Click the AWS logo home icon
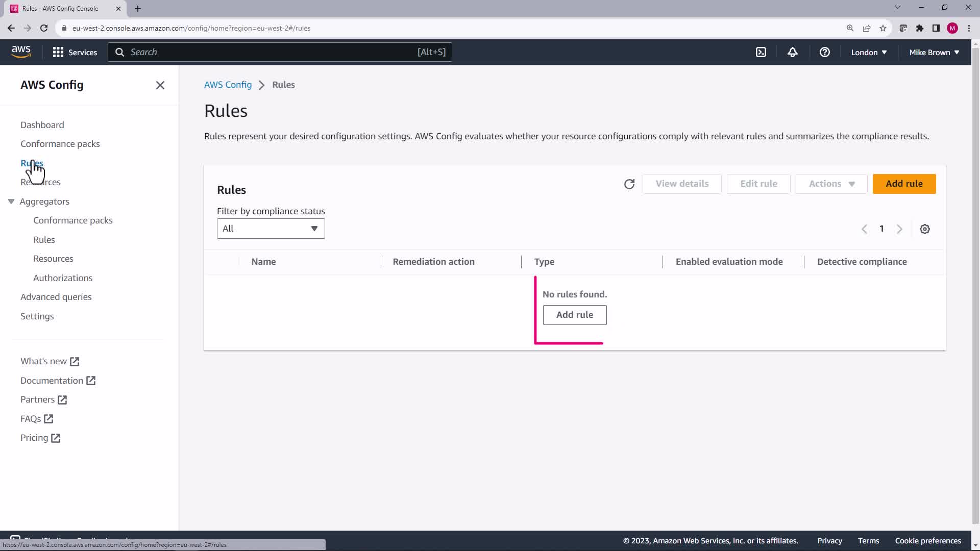The width and height of the screenshot is (980, 551). (x=21, y=52)
